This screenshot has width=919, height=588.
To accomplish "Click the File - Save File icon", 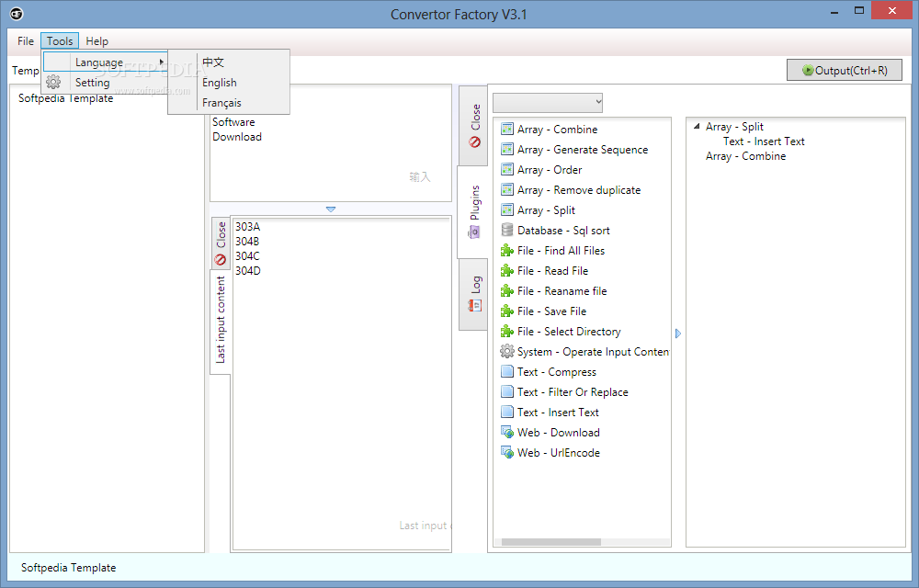I will pyautogui.click(x=507, y=311).
